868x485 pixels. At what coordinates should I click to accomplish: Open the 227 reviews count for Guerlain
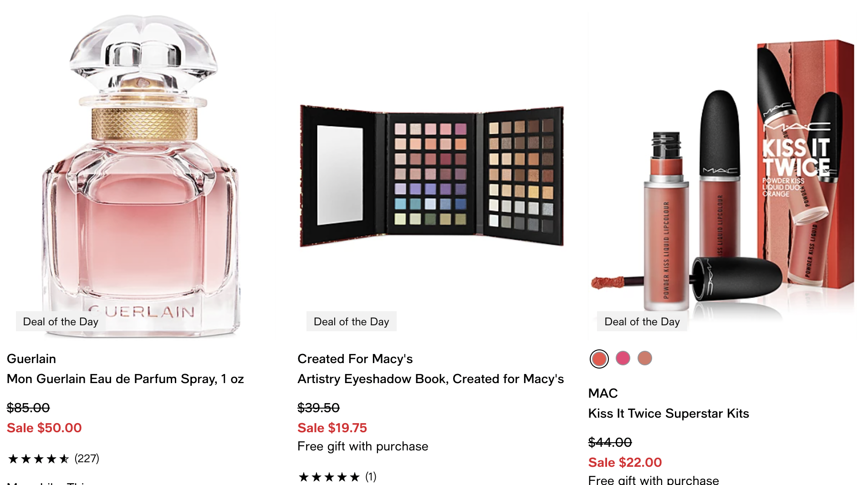click(87, 458)
